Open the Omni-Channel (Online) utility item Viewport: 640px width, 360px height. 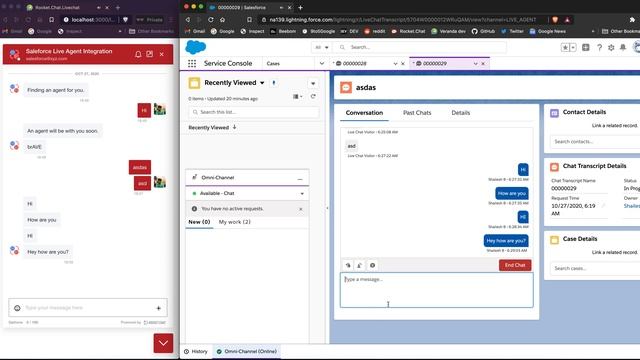[247, 351]
